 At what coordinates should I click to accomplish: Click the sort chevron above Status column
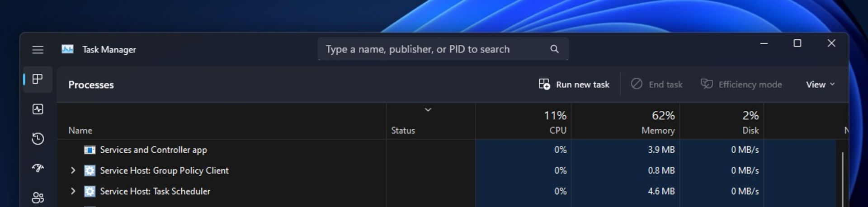click(428, 110)
